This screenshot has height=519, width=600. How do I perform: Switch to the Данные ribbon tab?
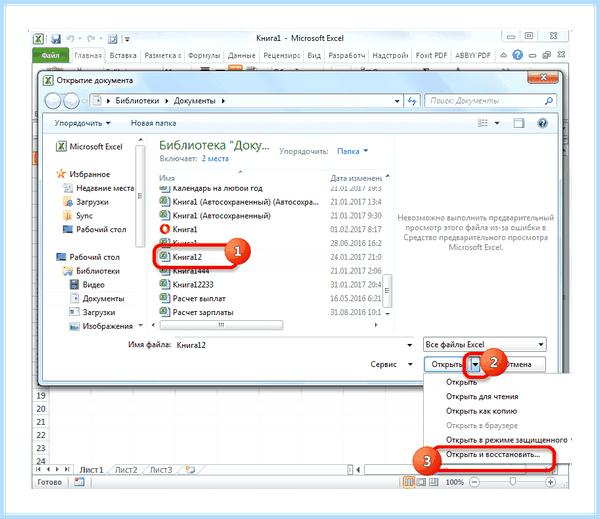click(x=241, y=55)
